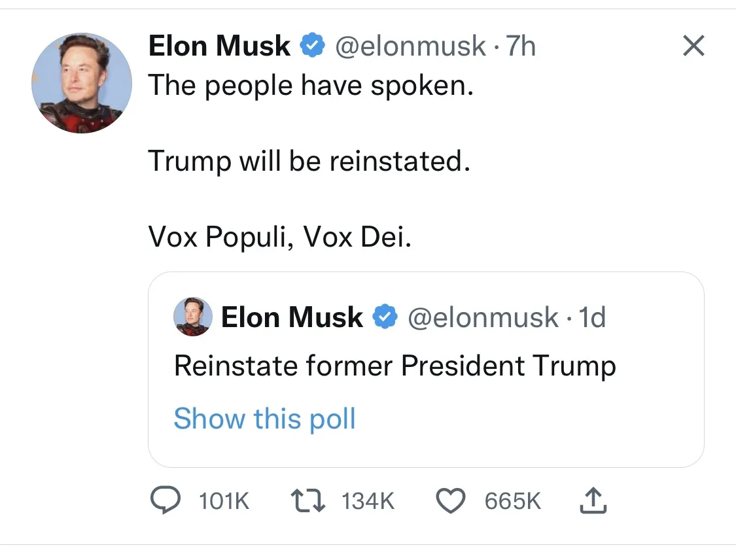Click the blue checkmark next to the top username

[312, 45]
